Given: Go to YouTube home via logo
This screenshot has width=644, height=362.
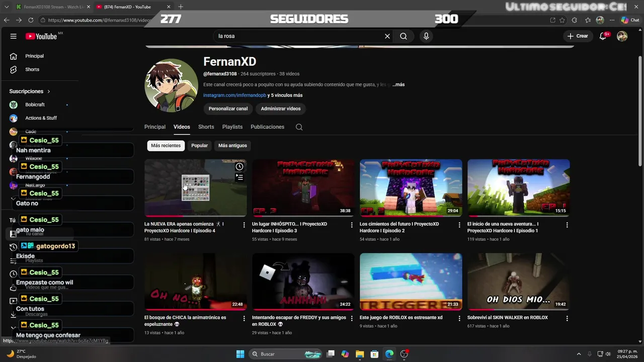Looking at the screenshot, I should (41, 36).
